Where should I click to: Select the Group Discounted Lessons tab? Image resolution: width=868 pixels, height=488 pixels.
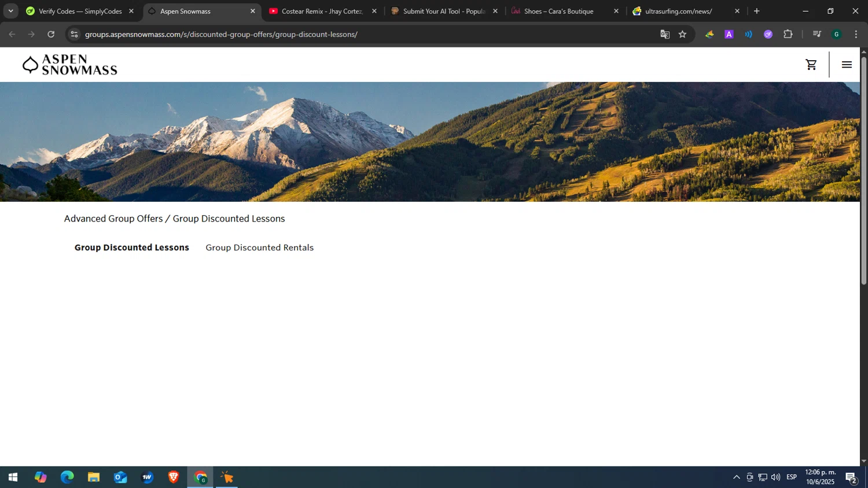pyautogui.click(x=132, y=247)
